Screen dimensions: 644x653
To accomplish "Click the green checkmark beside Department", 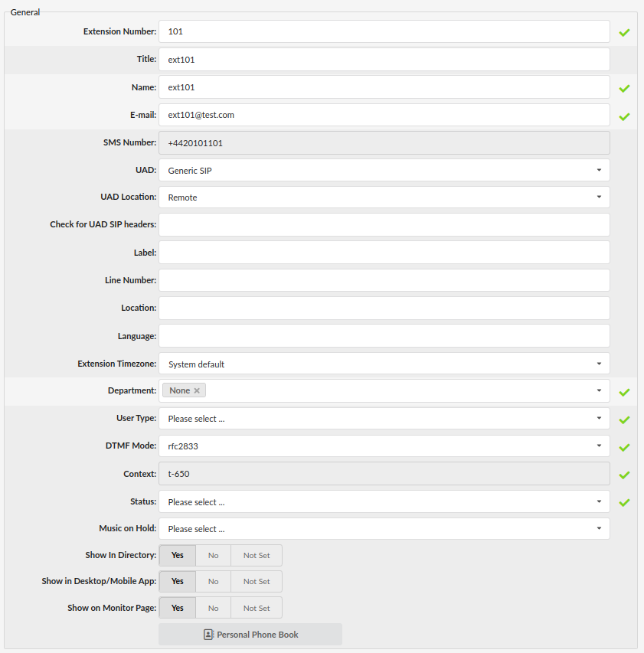I will [x=624, y=391].
